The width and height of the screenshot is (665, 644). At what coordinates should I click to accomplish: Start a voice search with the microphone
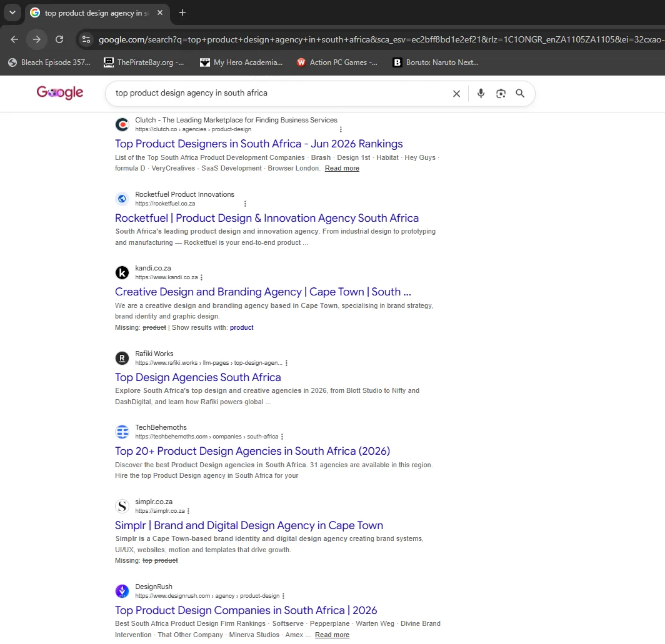coord(481,93)
